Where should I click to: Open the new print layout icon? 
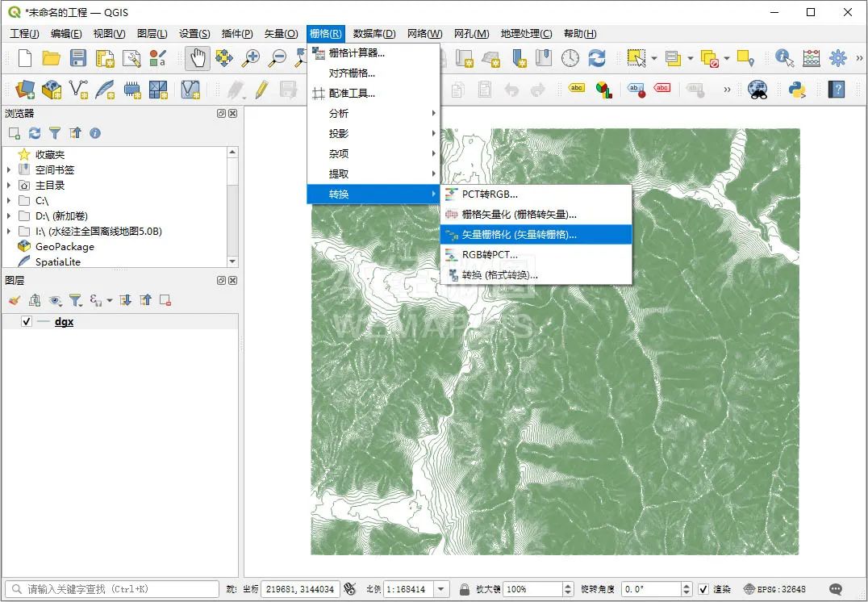105,58
